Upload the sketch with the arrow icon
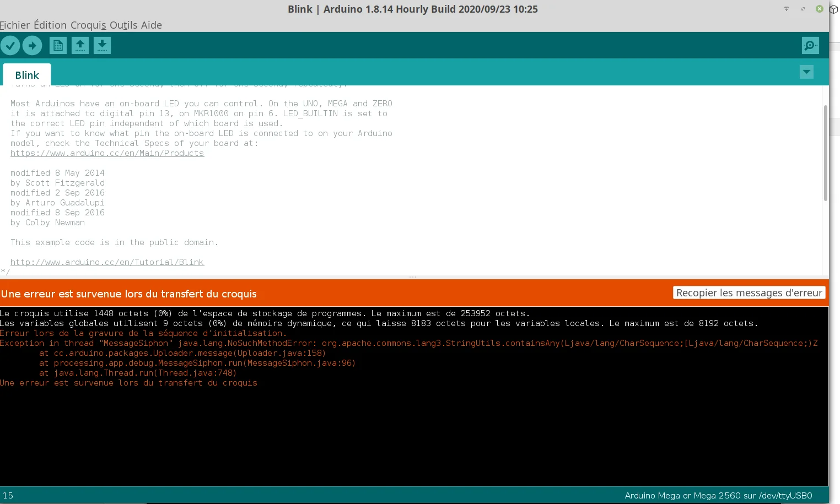840x504 pixels. coord(33,45)
